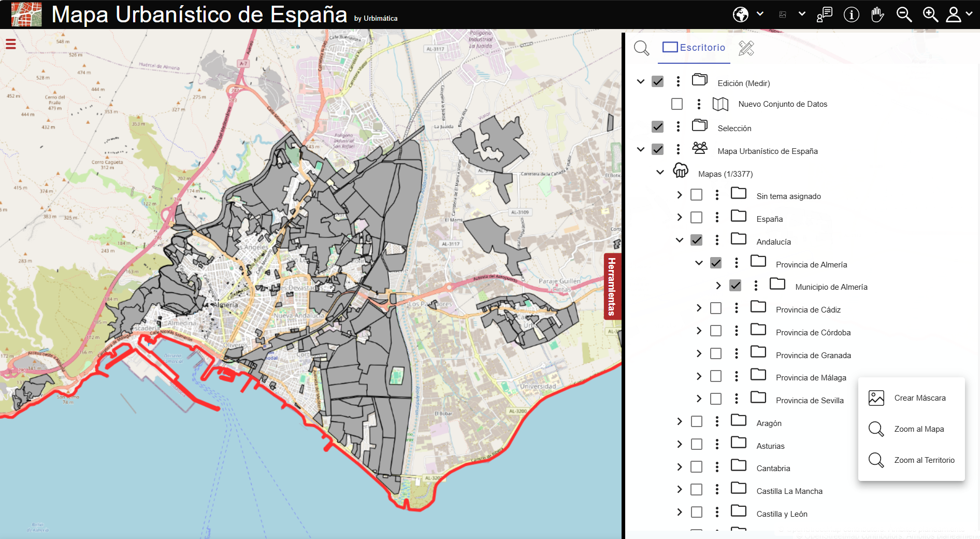Click the zoom in magnifier icon

[x=930, y=14]
